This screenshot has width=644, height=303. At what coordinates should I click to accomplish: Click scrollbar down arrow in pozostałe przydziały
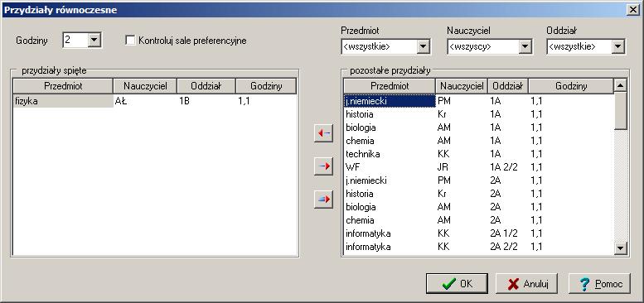(620, 248)
